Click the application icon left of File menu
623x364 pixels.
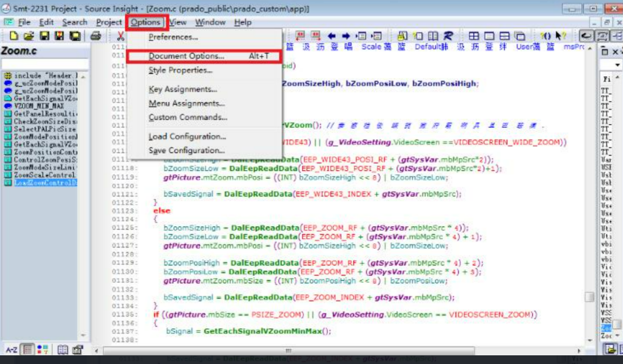pyautogui.click(x=9, y=22)
